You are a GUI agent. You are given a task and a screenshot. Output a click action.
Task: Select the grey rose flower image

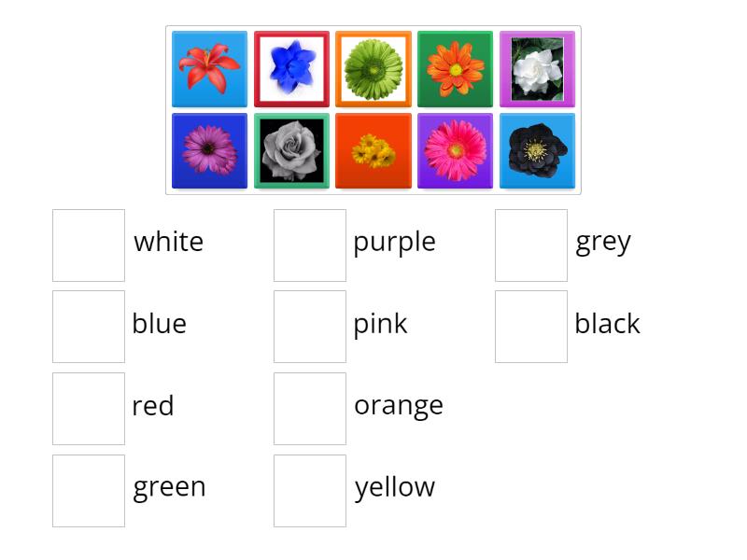tap(291, 150)
